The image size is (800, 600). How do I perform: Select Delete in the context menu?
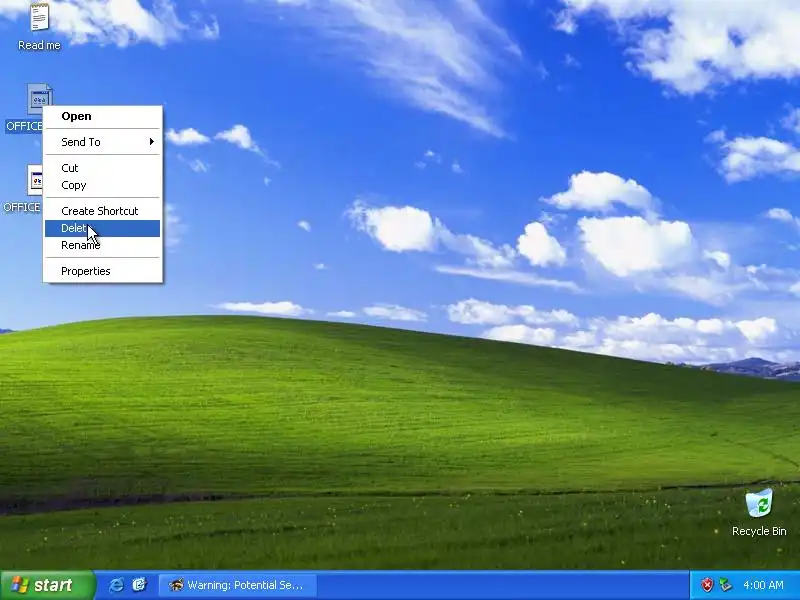(103, 229)
